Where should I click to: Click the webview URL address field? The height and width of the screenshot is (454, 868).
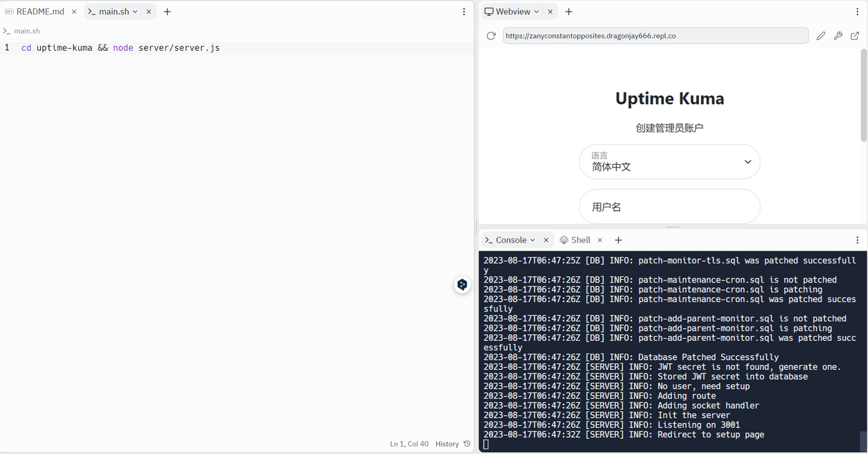656,36
